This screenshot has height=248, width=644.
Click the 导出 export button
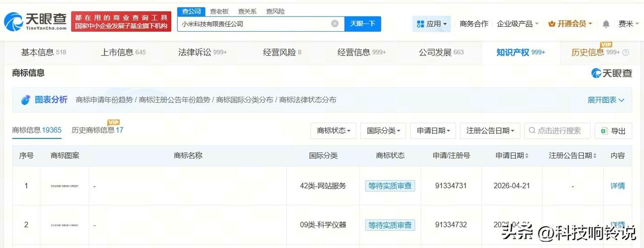(613, 131)
